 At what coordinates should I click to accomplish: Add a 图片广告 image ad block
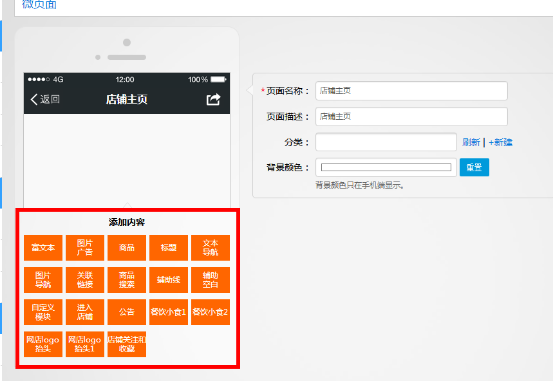[85, 248]
